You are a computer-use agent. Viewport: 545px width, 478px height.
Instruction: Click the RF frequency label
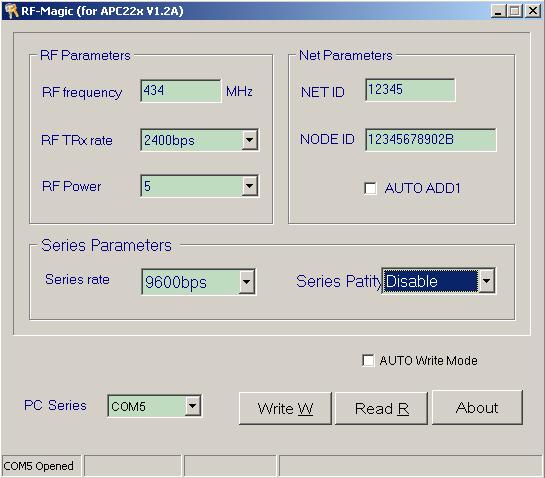tap(82, 92)
